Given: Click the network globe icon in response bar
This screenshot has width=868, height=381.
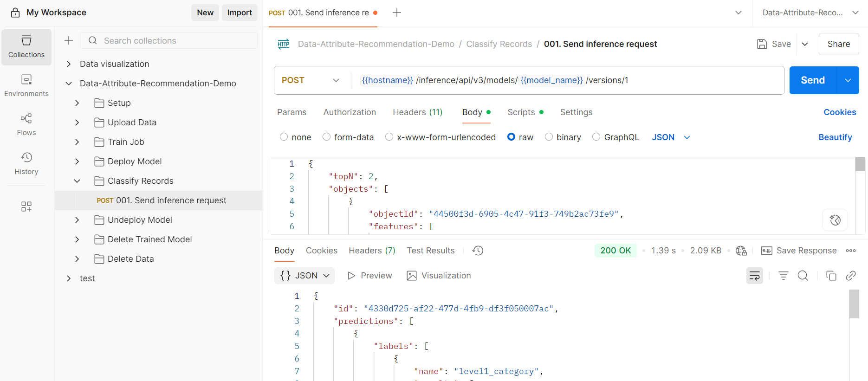Looking at the screenshot, I should pyautogui.click(x=741, y=251).
